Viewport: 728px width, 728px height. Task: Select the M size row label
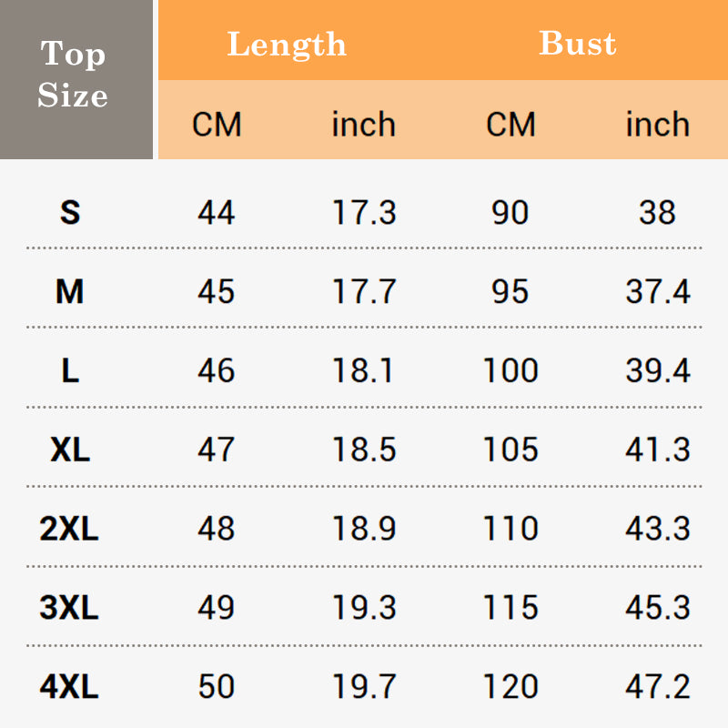(70, 291)
